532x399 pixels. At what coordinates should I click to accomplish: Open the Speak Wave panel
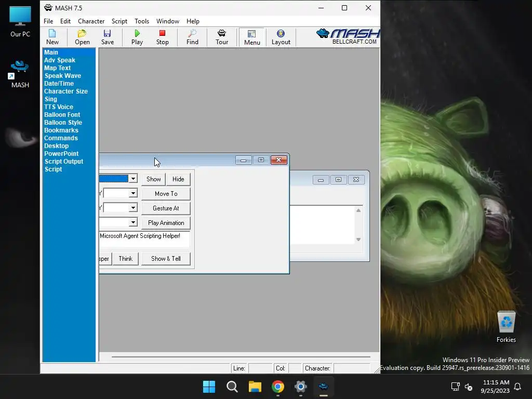point(62,76)
